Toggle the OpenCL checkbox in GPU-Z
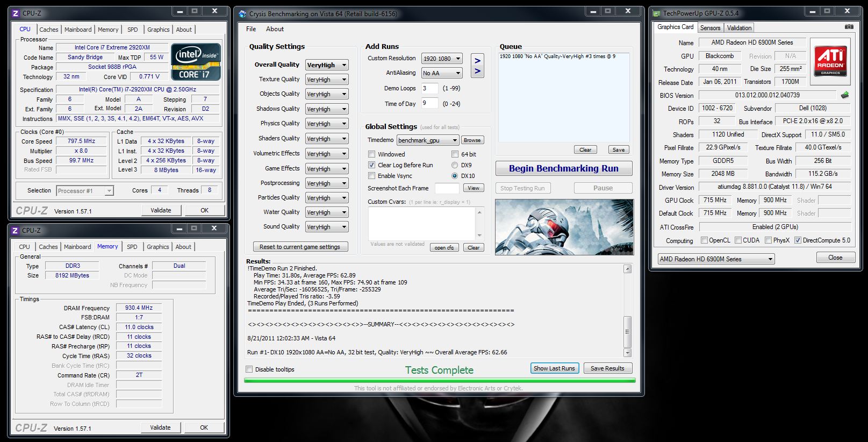The image size is (868, 442). pos(704,240)
